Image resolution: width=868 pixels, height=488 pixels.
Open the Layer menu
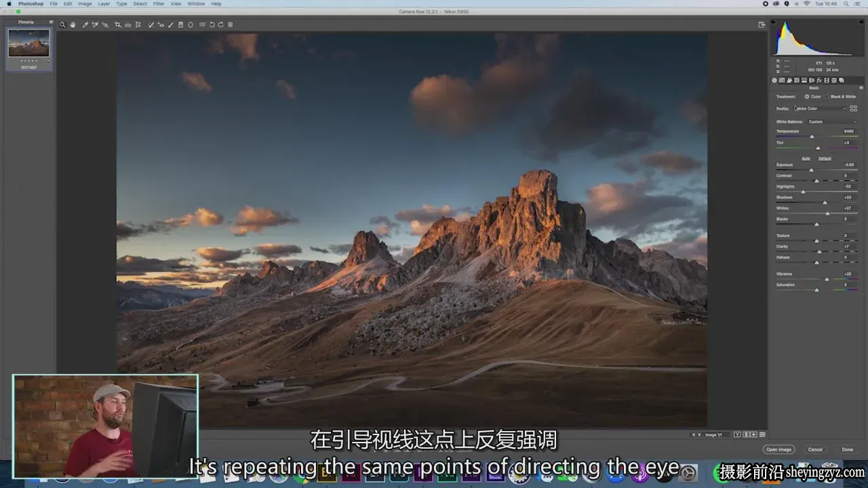point(104,4)
